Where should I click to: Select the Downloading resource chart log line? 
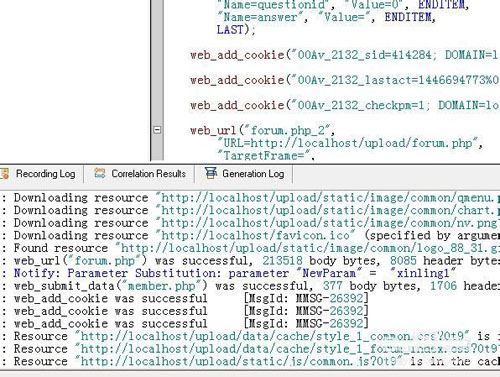[250, 210]
